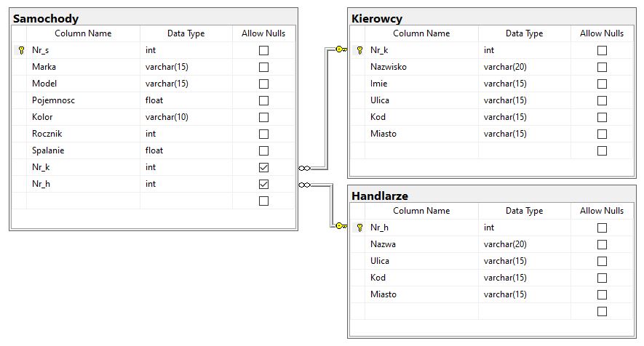The image size is (644, 346).
Task: Click the varchar(10) data type of Kolor
Action: tap(167, 117)
